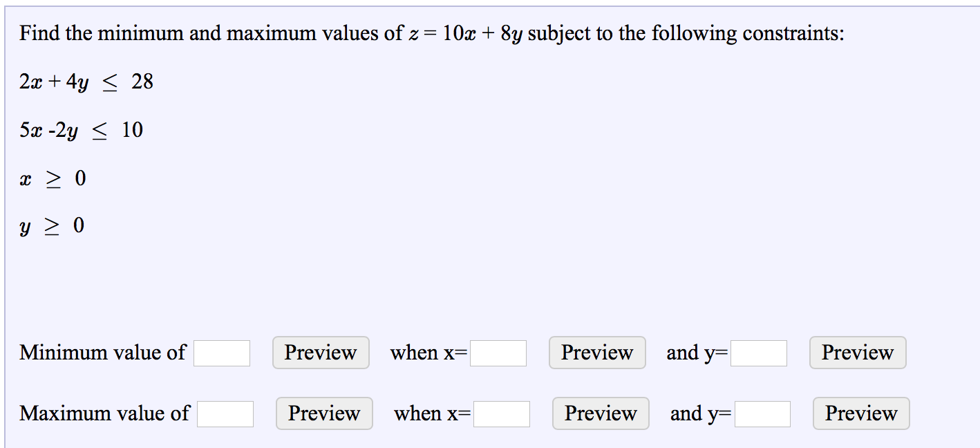980x448 pixels.
Task: Click the x input on the minimum row
Action: coord(498,353)
